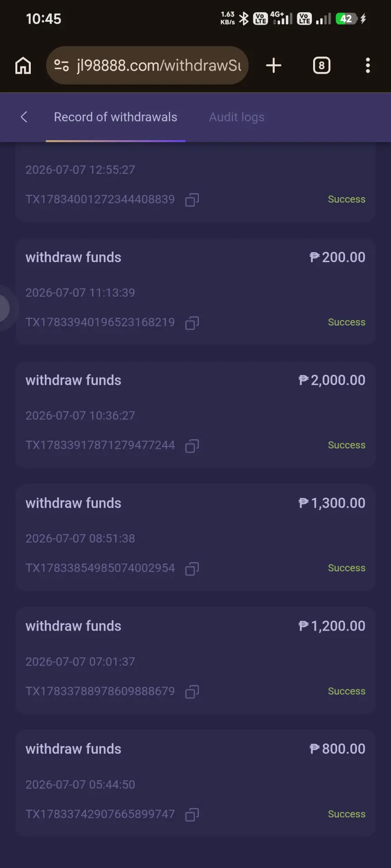
Task: Go back using the left chevron arrow
Action: pyautogui.click(x=24, y=117)
